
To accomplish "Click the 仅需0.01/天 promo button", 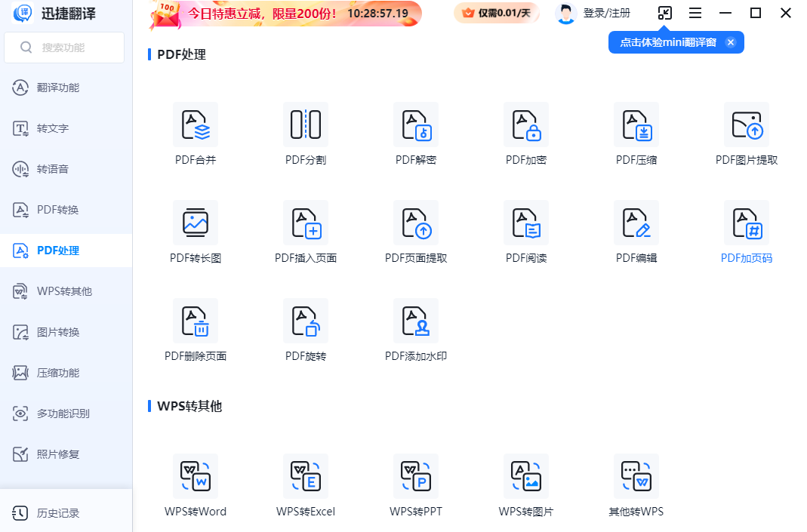I will (x=496, y=13).
